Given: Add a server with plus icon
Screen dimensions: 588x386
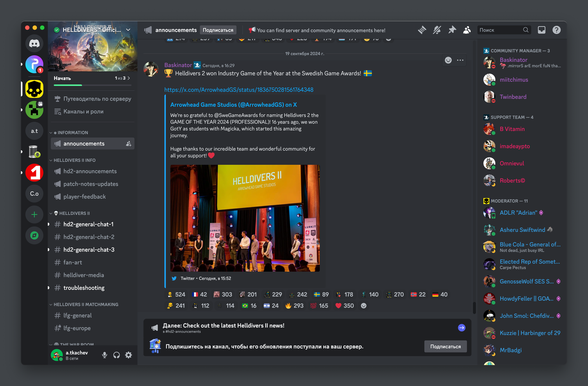Looking at the screenshot, I should pos(34,215).
